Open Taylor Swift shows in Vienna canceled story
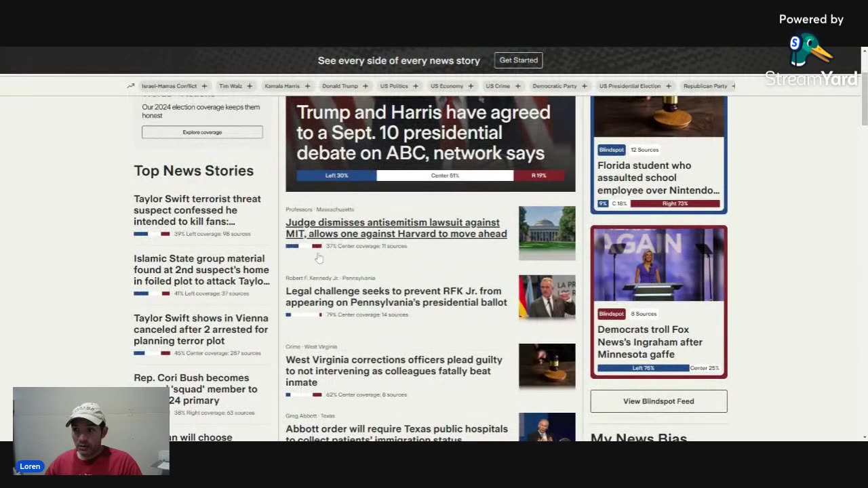The width and height of the screenshot is (868, 488). (x=201, y=329)
